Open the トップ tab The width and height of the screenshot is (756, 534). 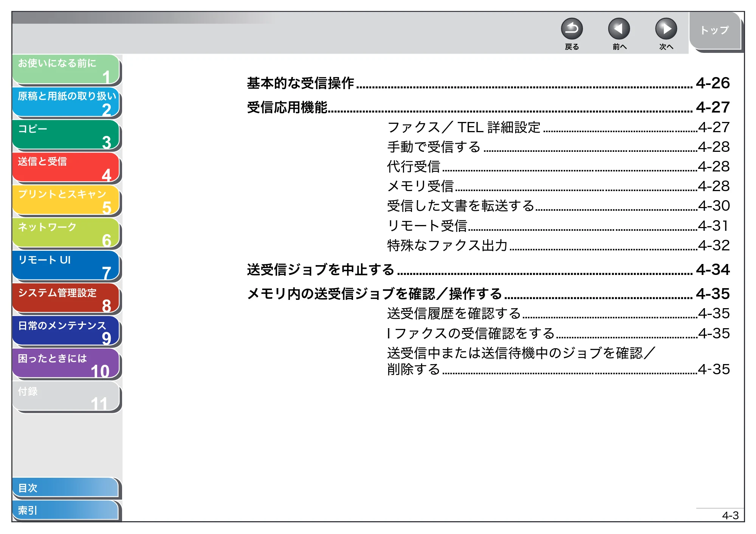[x=715, y=31]
